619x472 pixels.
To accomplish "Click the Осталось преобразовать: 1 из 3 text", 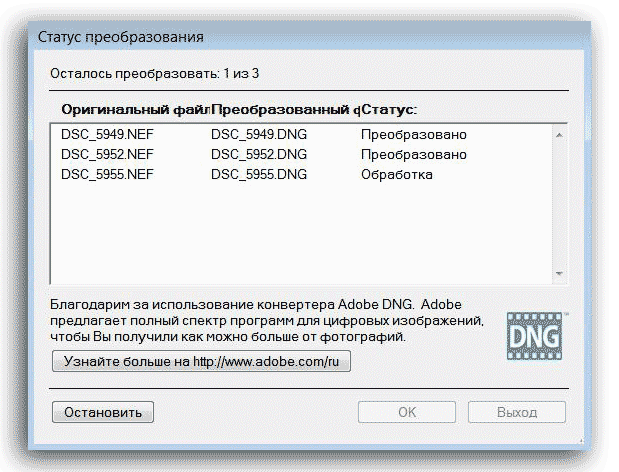I will coord(154,74).
